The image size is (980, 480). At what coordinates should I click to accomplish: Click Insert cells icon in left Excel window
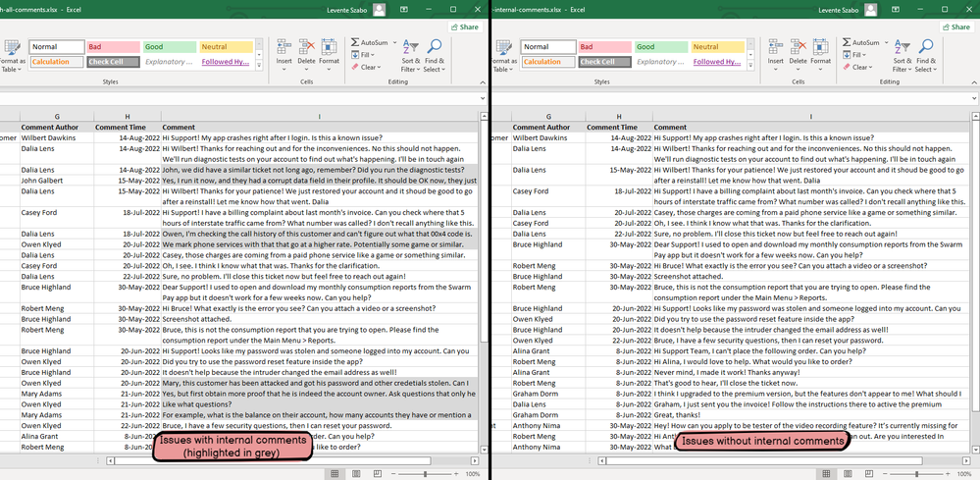284,48
